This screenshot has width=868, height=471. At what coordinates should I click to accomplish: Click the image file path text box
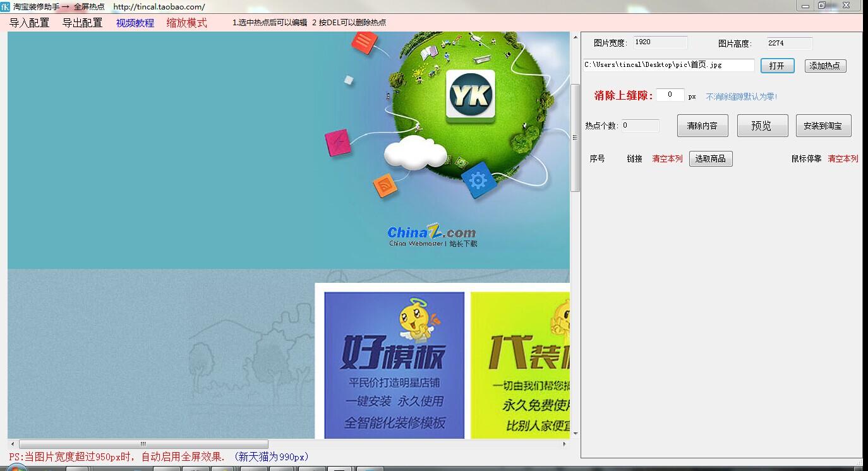click(669, 65)
